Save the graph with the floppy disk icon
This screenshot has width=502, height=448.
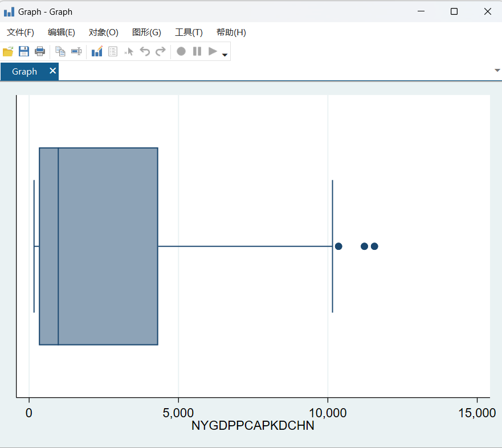tap(24, 52)
